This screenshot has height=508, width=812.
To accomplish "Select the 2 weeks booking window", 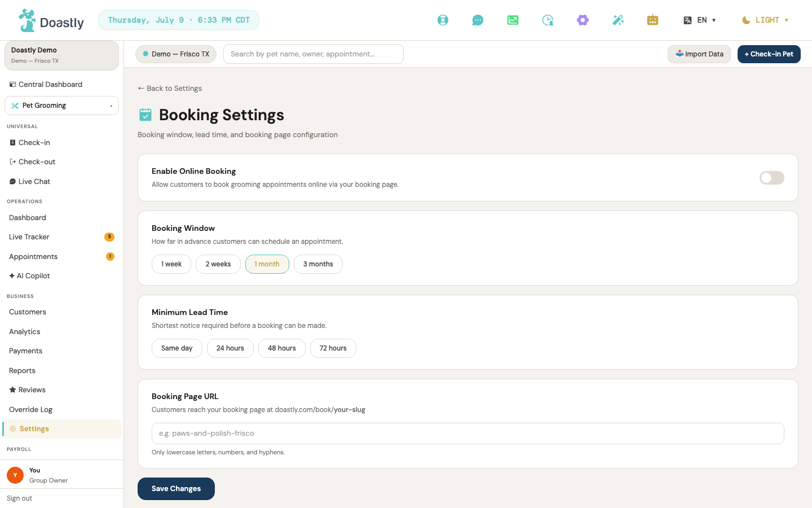I will tap(218, 264).
